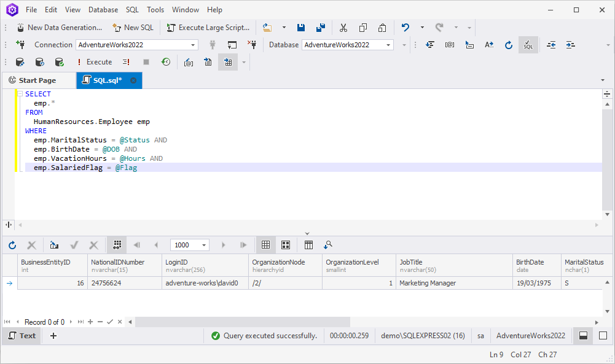
Task: Toggle maximized pane square icon
Action: click(603, 336)
